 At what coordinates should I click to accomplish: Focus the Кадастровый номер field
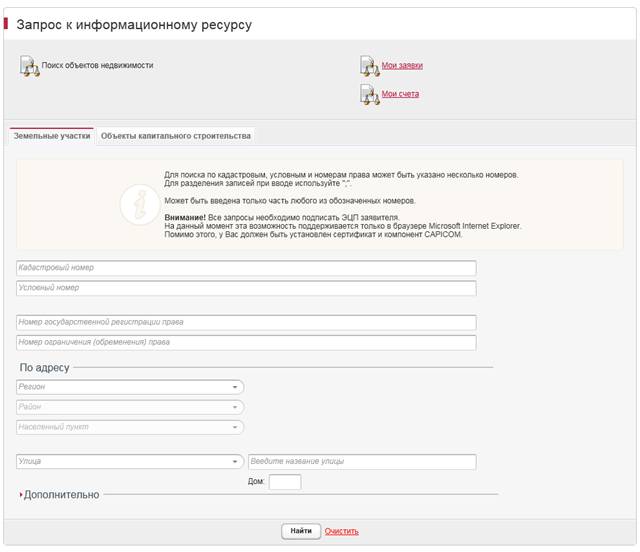click(246, 268)
